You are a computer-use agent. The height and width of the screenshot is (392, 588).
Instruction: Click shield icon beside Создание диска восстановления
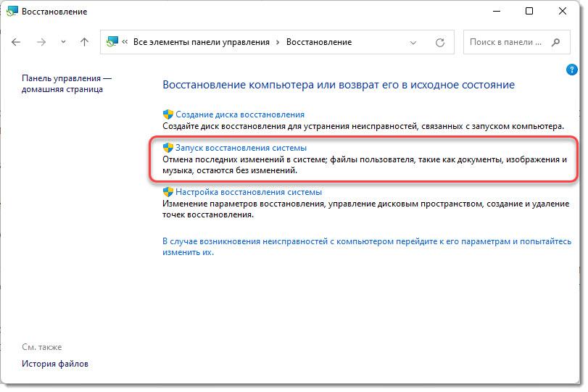click(167, 114)
